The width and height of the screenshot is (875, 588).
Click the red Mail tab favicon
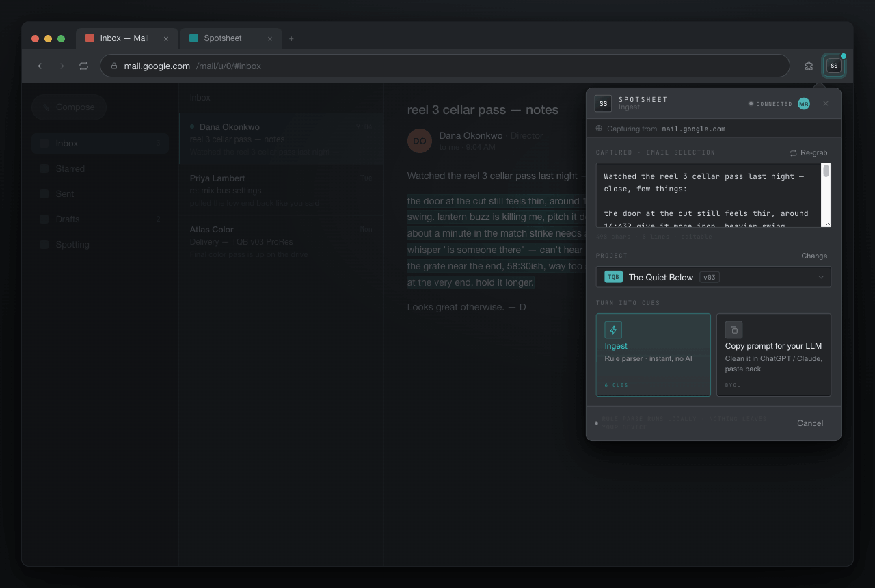click(90, 38)
